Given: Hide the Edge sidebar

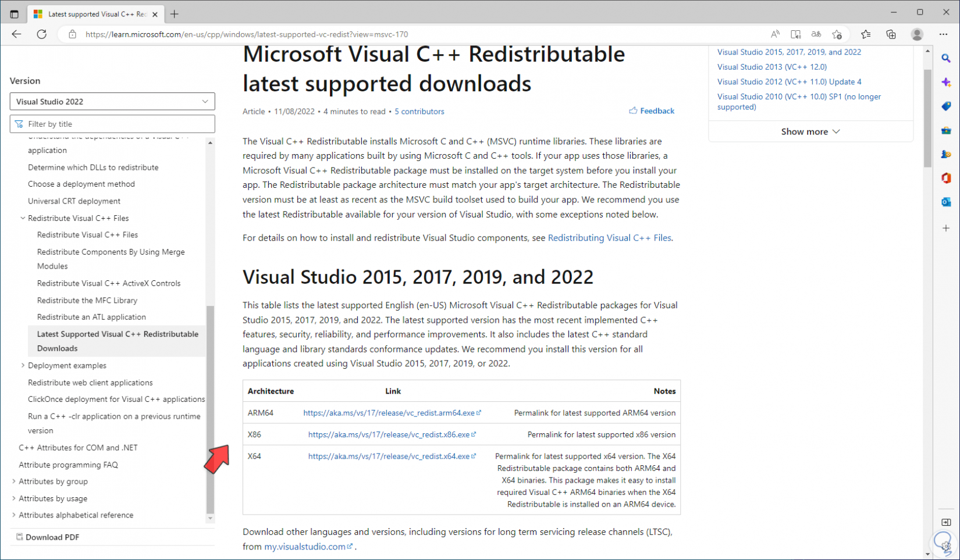Looking at the screenshot, I should point(946,522).
